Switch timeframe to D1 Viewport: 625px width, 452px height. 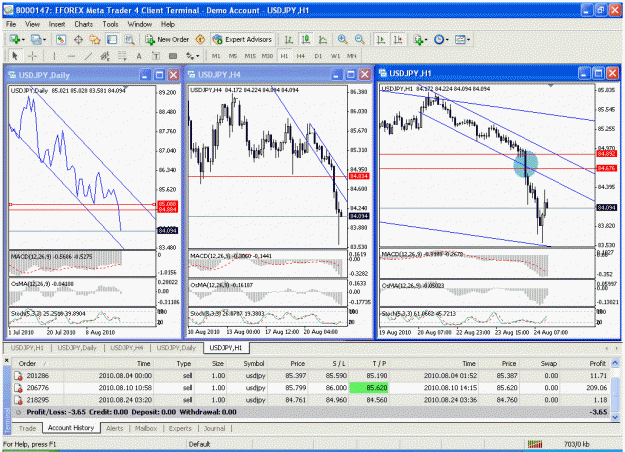(x=318, y=56)
